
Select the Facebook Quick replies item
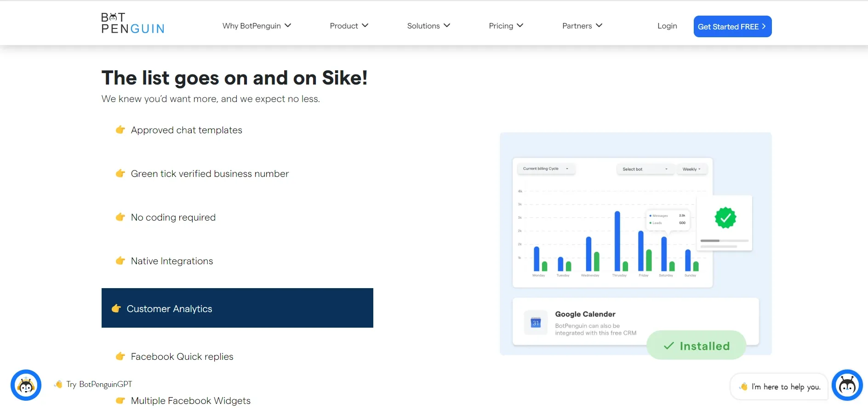pos(182,357)
